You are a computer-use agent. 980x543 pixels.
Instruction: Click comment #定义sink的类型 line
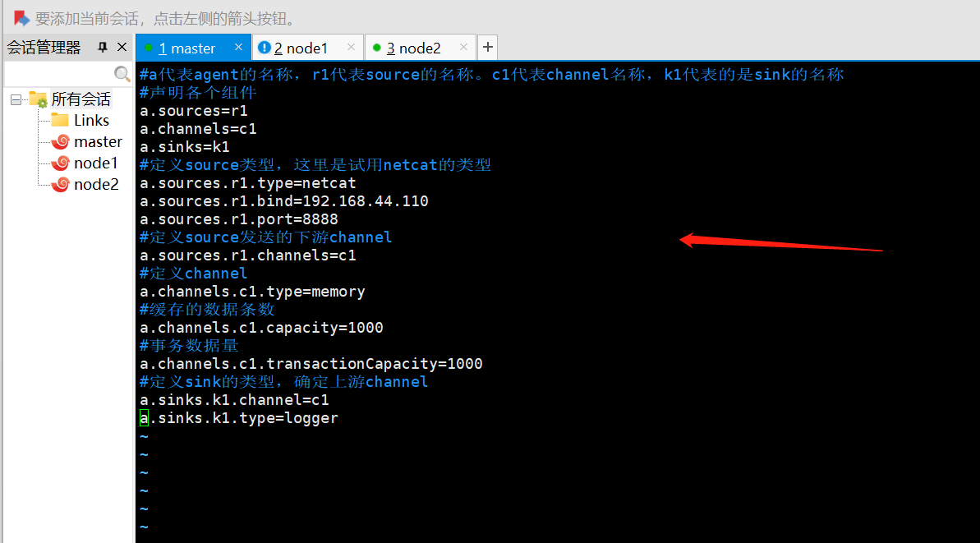coord(283,383)
